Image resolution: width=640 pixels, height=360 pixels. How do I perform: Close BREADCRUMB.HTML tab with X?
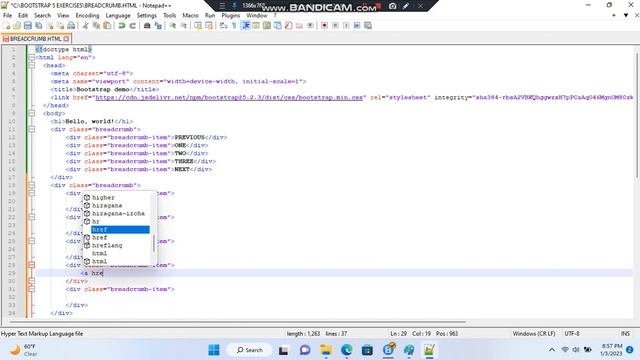pyautogui.click(x=66, y=39)
